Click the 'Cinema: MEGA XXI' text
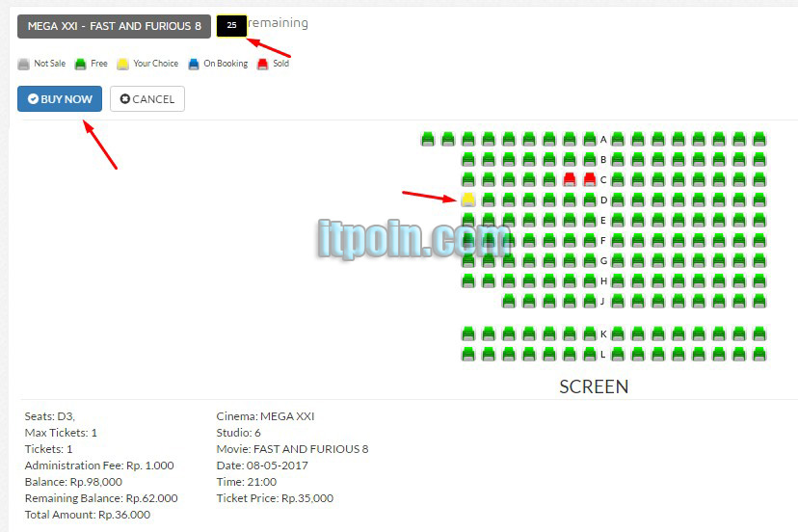 click(x=265, y=416)
